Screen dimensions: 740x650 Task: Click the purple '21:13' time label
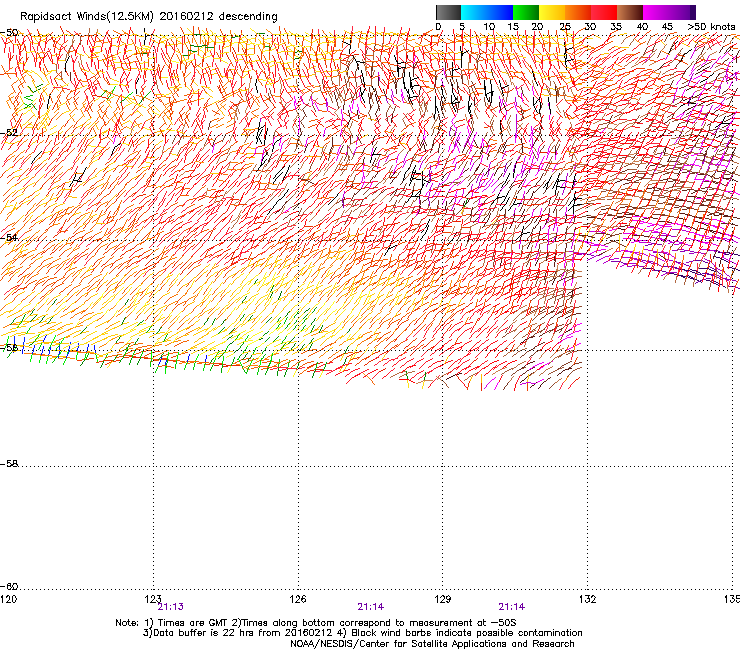171,607
